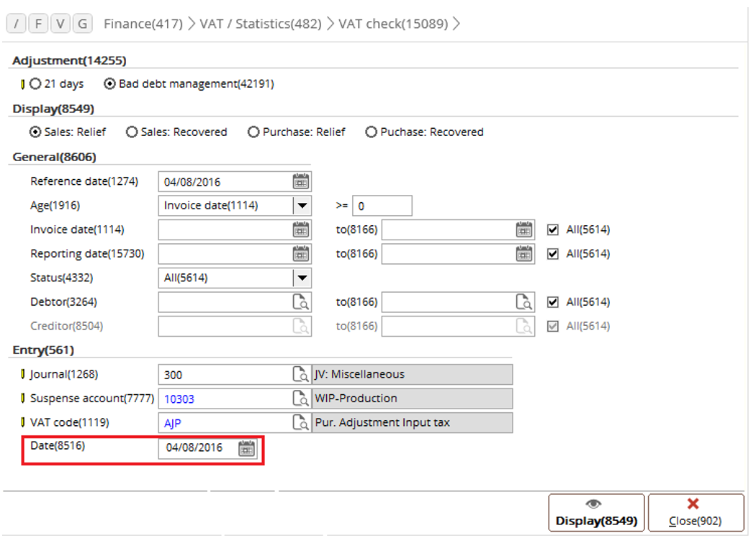Open calendar icon in Entry Date field
This screenshot has height=546, width=756.
pyautogui.click(x=246, y=448)
